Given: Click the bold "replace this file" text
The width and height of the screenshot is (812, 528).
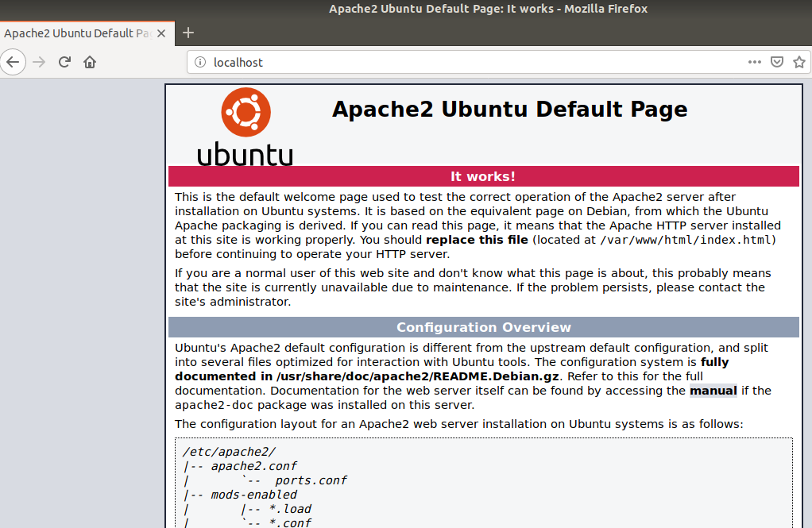Looking at the screenshot, I should pyautogui.click(x=477, y=240).
